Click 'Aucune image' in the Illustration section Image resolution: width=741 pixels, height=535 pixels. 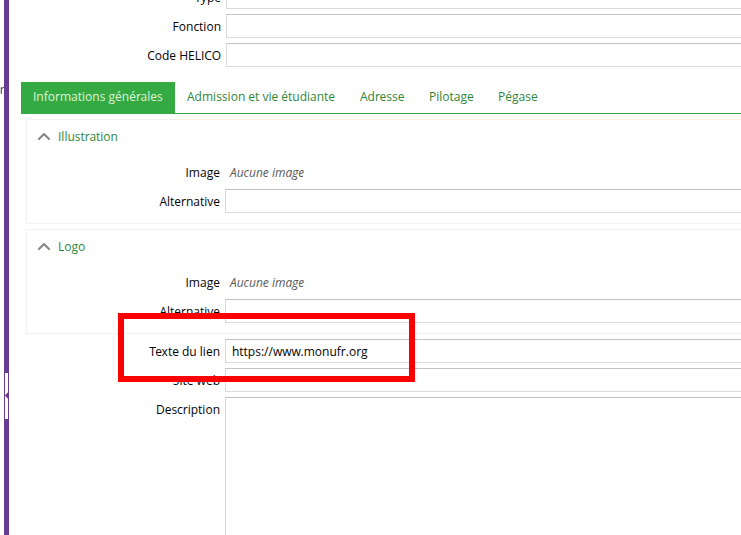click(267, 173)
